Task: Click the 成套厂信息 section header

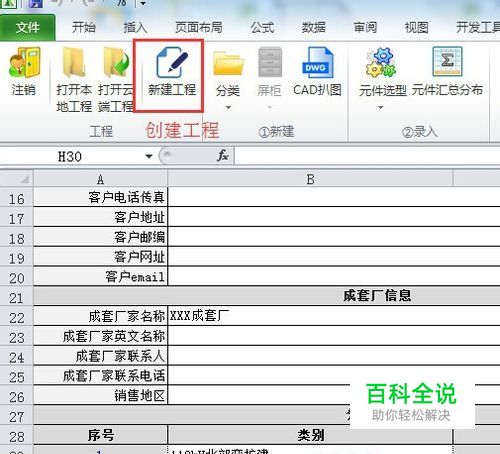Action: pos(267,296)
